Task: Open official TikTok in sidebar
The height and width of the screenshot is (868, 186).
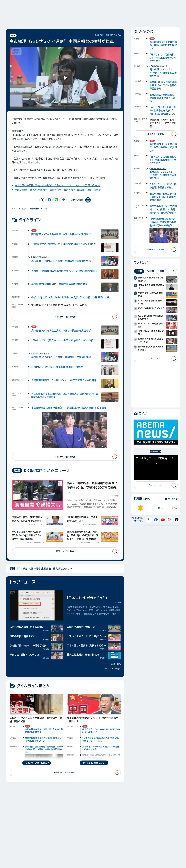Action: click(177, 520)
